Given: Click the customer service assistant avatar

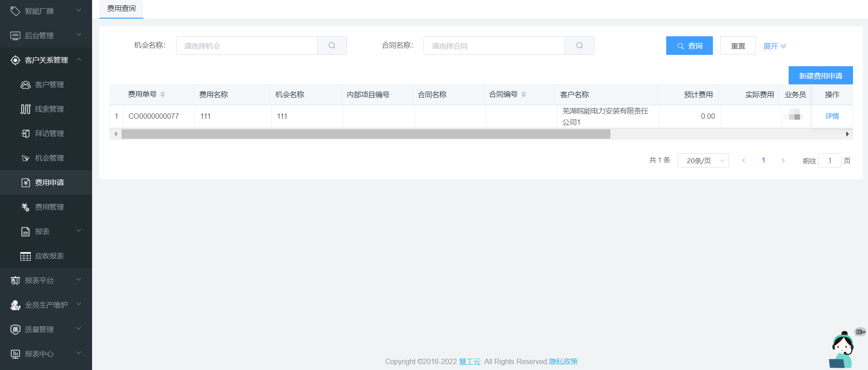Looking at the screenshot, I should pos(842,350).
